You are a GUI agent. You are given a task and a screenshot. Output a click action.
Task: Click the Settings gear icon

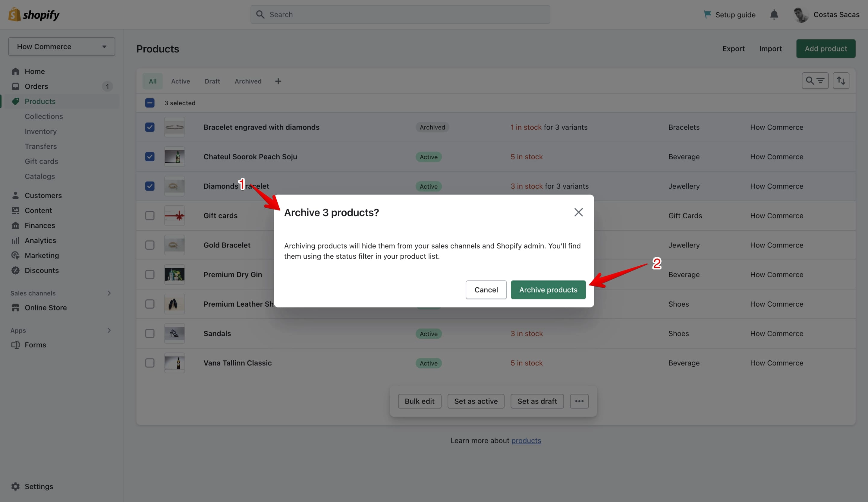[x=15, y=487]
